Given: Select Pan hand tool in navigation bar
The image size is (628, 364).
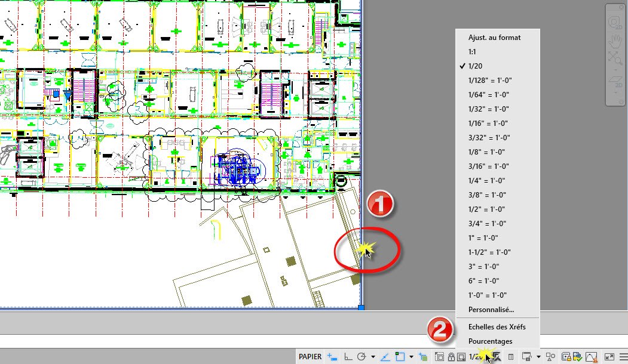Looking at the screenshot, I should click(615, 41).
